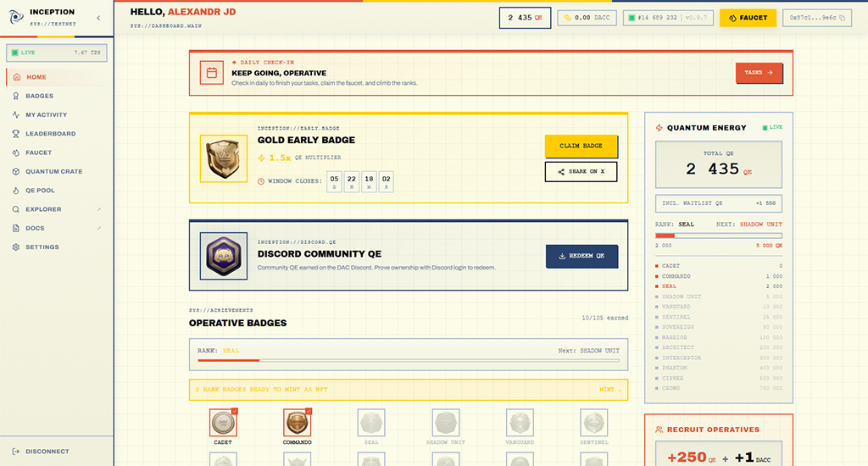Expand the Mint option for rank badges
868x466 pixels.
(609, 390)
